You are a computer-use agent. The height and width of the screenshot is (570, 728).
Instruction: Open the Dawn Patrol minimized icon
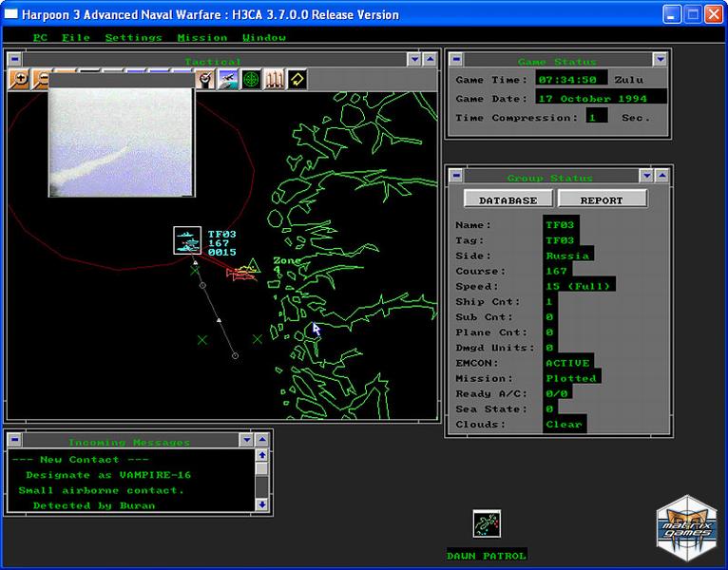[487, 523]
